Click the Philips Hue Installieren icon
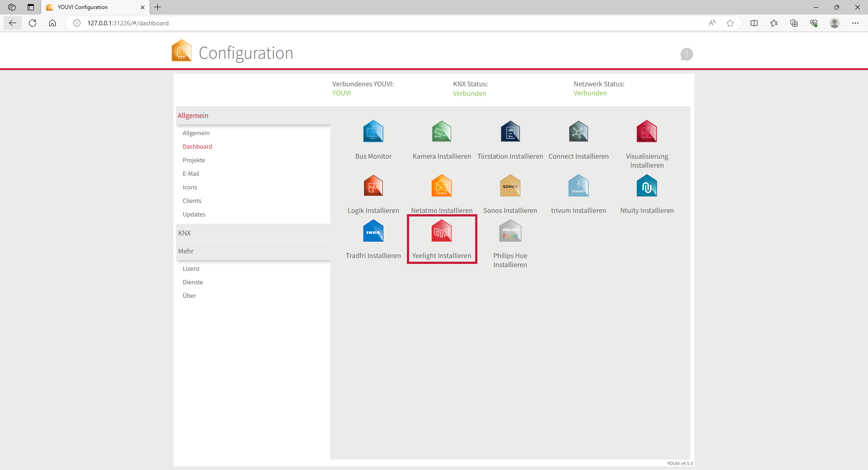The height and width of the screenshot is (470, 868). pos(510,231)
